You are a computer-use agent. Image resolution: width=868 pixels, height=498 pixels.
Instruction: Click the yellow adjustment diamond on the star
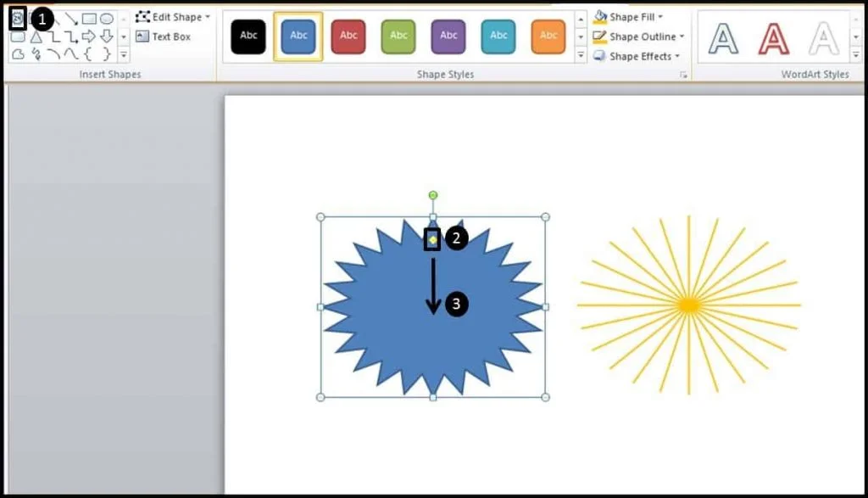(x=432, y=240)
